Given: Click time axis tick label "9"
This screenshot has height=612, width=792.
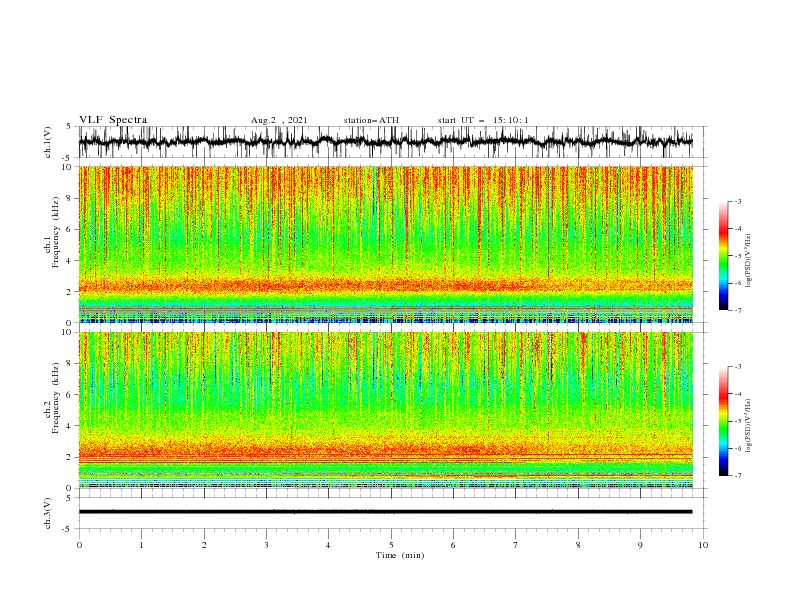Looking at the screenshot, I should pos(641,545).
